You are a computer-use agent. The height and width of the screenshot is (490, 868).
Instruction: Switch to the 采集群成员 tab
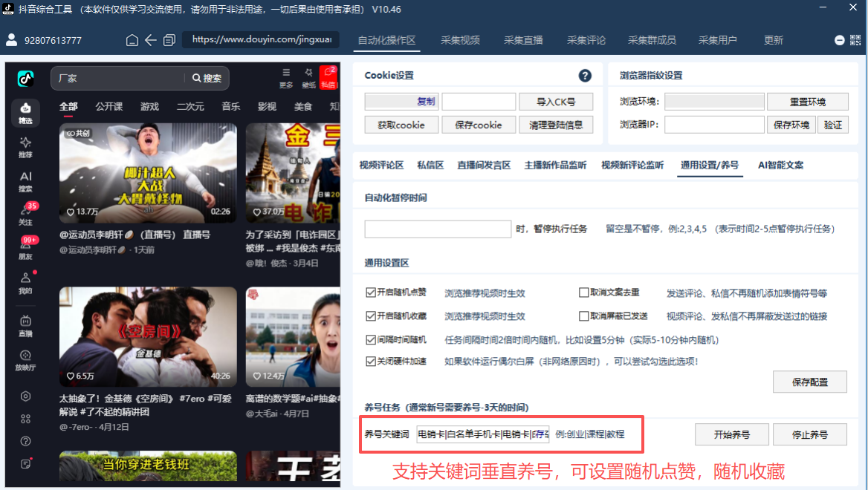(x=652, y=40)
